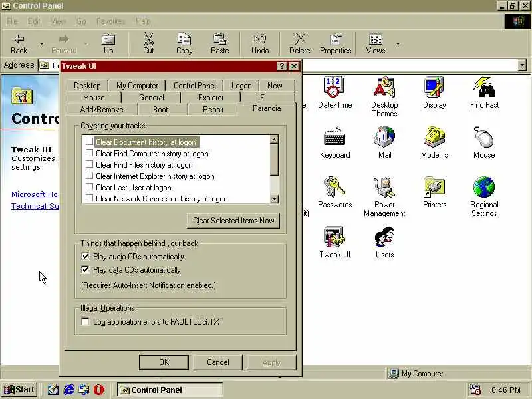Open the Views dropdown arrow
Screen dimensions: 532x399
[x=398, y=44]
